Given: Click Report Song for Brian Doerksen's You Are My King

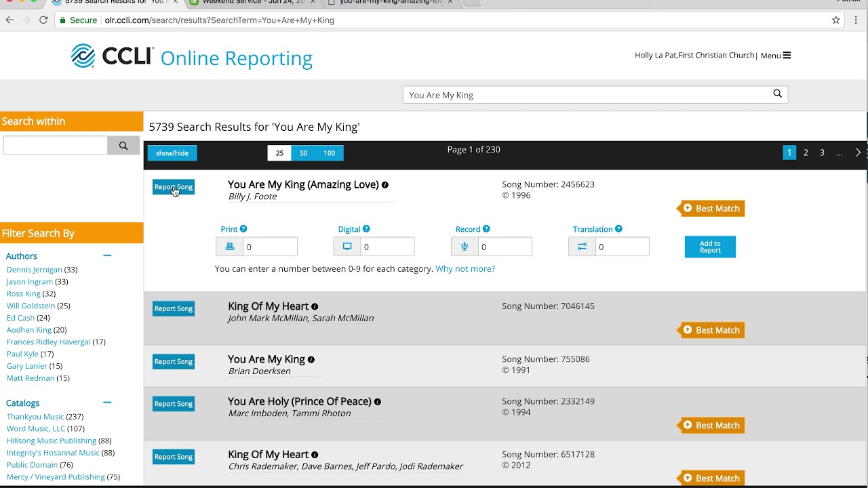Looking at the screenshot, I should 174,362.
